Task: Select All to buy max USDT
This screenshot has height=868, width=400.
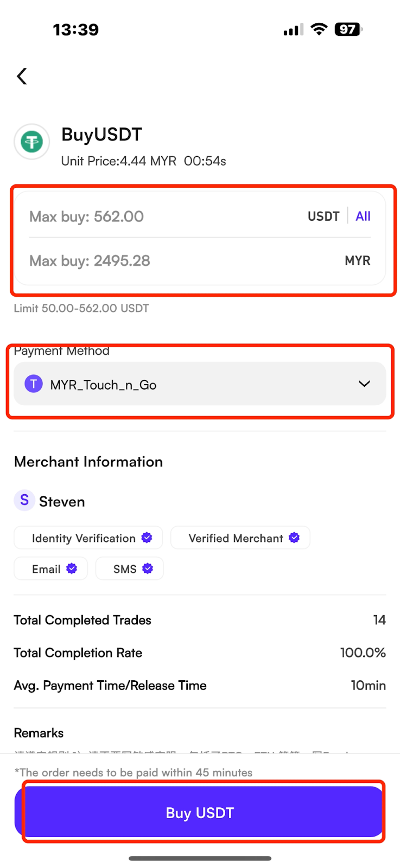Action: pos(363,216)
